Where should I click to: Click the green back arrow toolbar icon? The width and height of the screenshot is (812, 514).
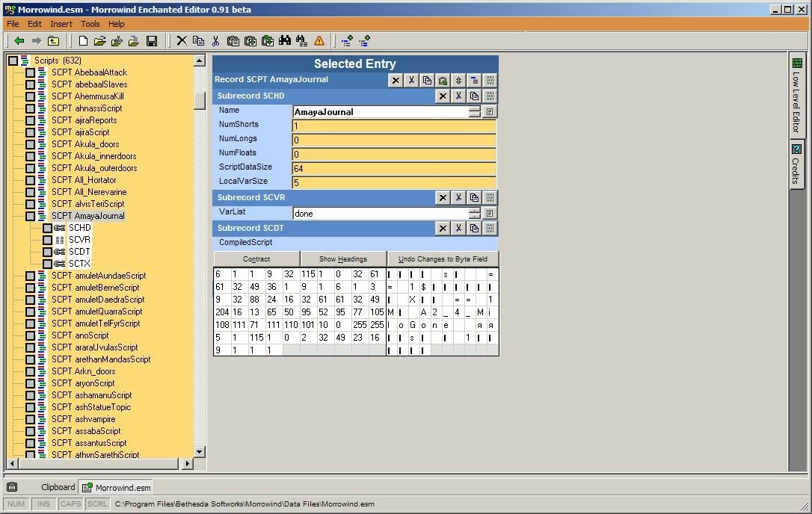(19, 41)
